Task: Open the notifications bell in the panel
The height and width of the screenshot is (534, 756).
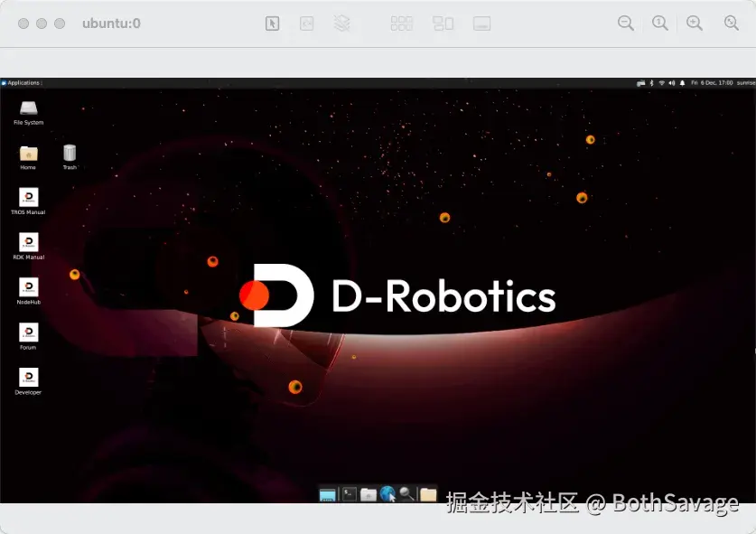Action: pos(682,83)
